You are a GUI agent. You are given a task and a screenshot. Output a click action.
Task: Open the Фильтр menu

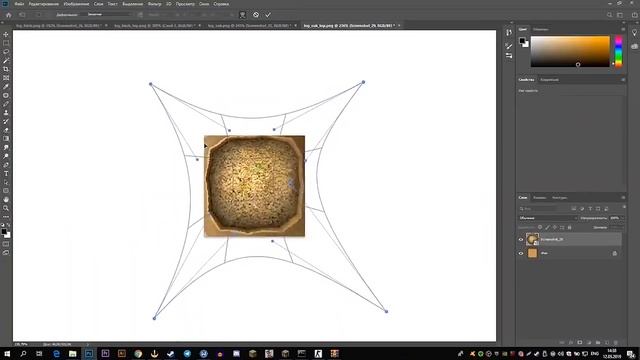[x=154, y=4]
